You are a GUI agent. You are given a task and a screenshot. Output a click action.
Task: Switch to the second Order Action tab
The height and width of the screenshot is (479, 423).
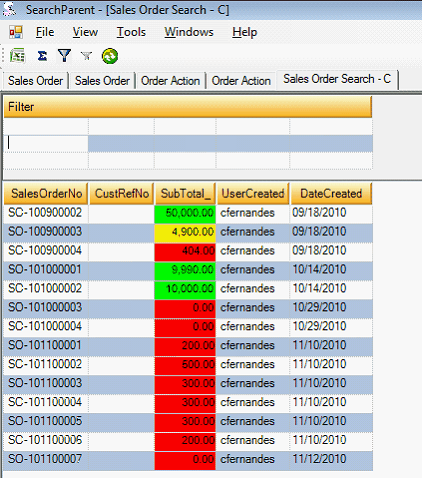tap(241, 81)
